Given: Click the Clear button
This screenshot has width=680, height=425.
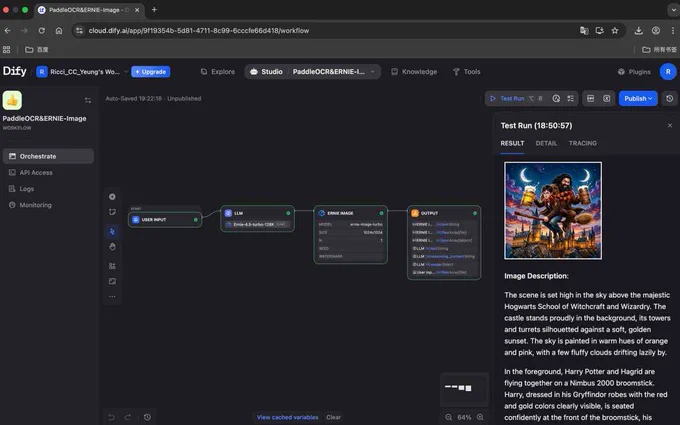Looking at the screenshot, I should [x=333, y=417].
